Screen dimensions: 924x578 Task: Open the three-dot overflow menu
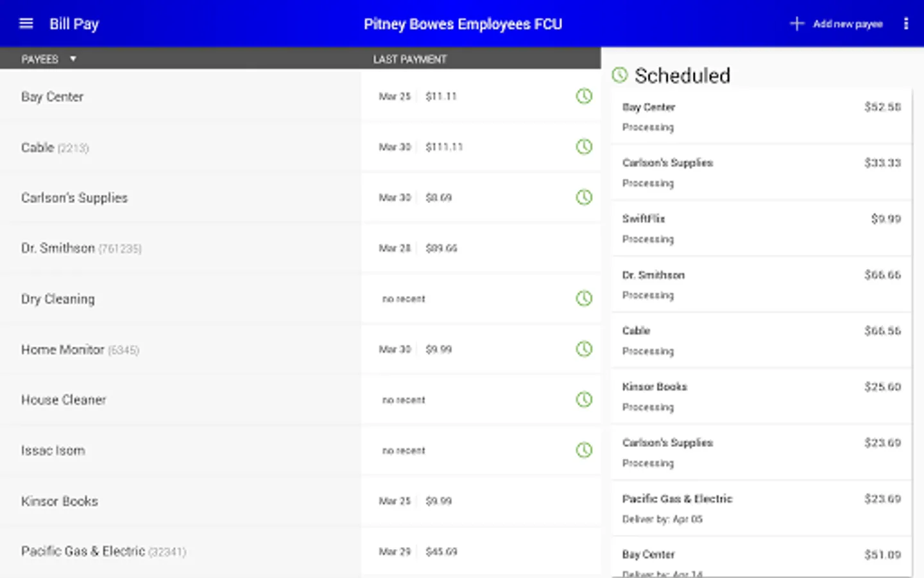tap(905, 24)
